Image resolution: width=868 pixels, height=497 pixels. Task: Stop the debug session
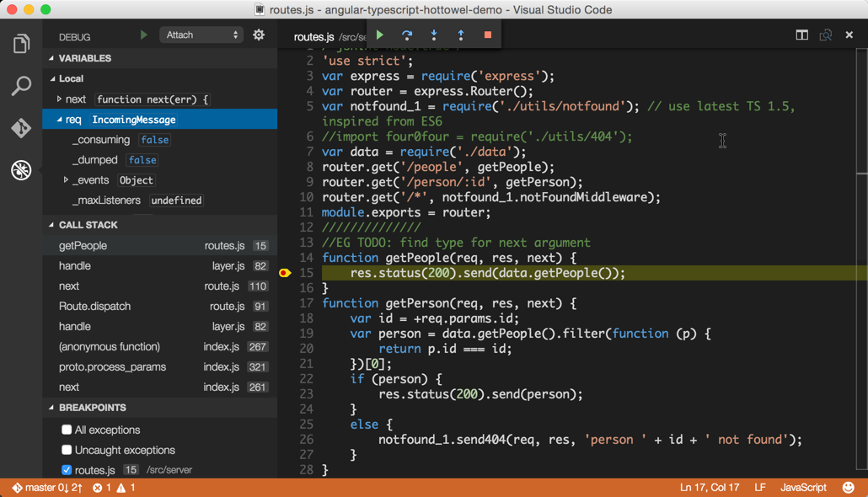(x=489, y=35)
